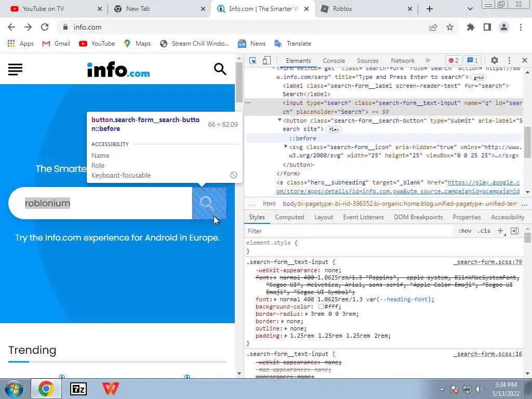Image resolution: width=532 pixels, height=399 pixels.
Task: Expand the svg search-form__icon node
Action: pos(286,147)
